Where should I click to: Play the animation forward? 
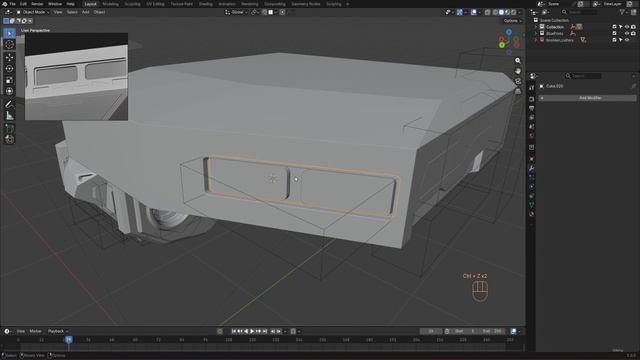click(252, 331)
